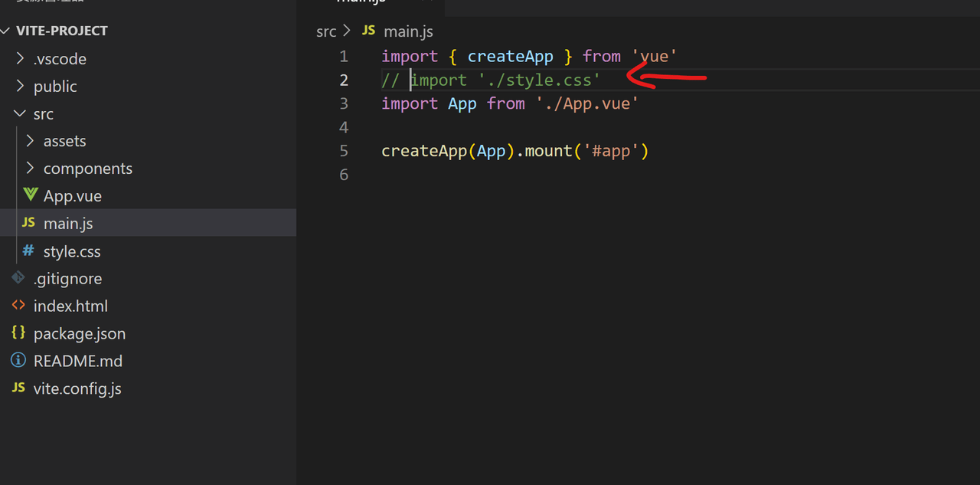Expand the public folder chevron
The width and height of the screenshot is (980, 485).
coord(20,86)
